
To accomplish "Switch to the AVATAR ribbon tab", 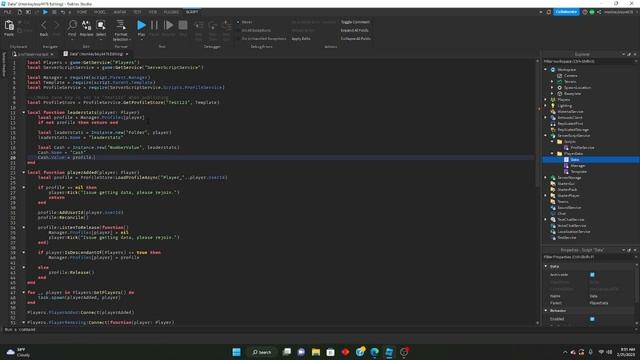I will [x=120, y=12].
